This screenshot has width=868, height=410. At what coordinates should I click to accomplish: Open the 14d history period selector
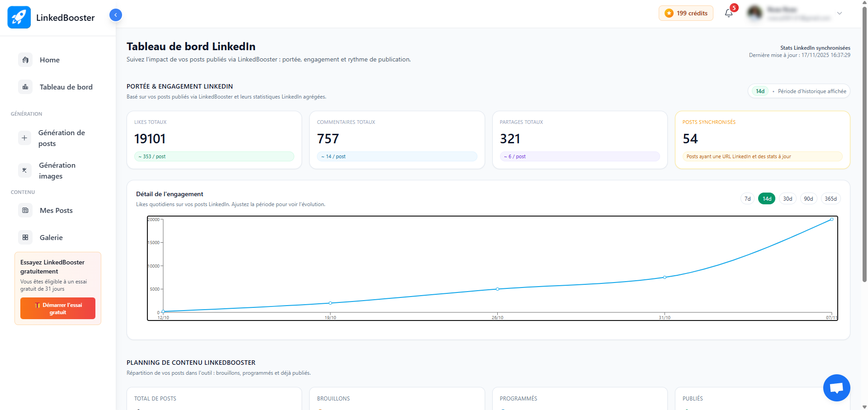760,91
